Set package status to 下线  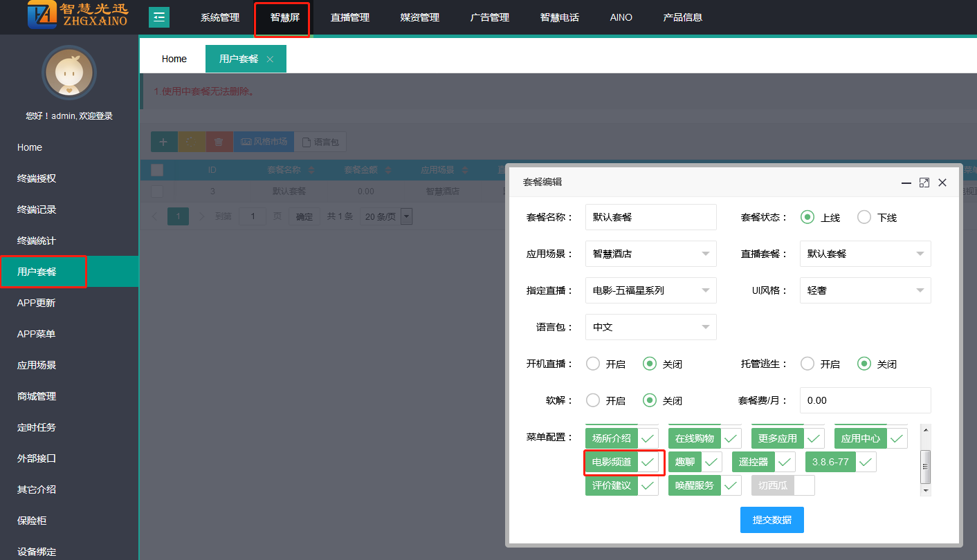pyautogui.click(x=864, y=217)
